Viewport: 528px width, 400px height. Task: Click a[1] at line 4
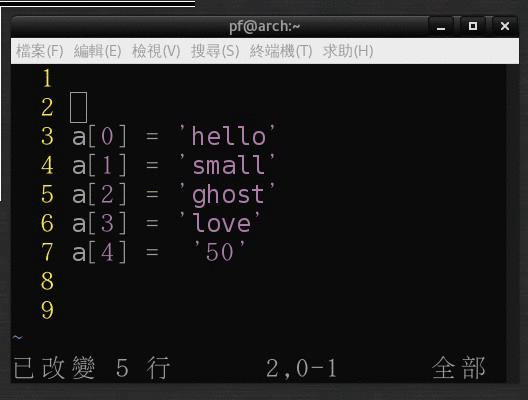click(x=100, y=165)
